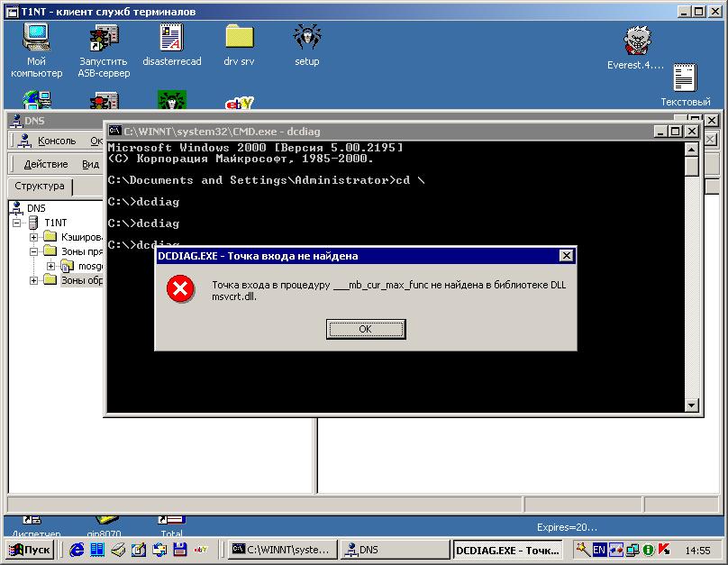Click the CMD window title bar icon

pos(114,132)
